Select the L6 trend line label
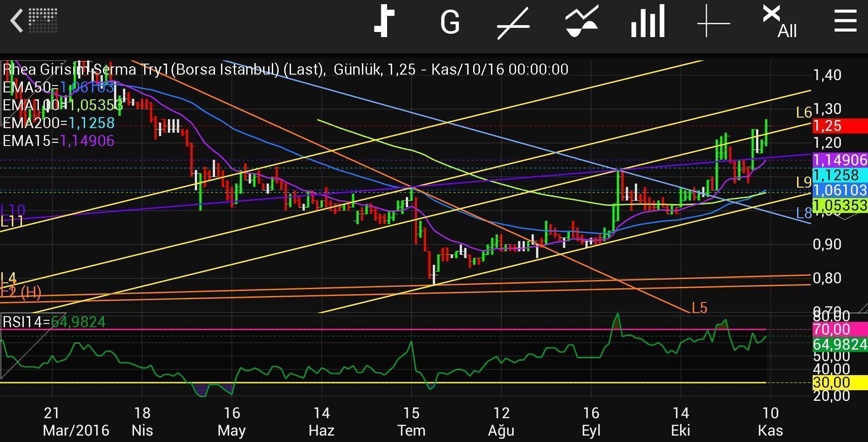The width and height of the screenshot is (868, 442). [x=803, y=112]
